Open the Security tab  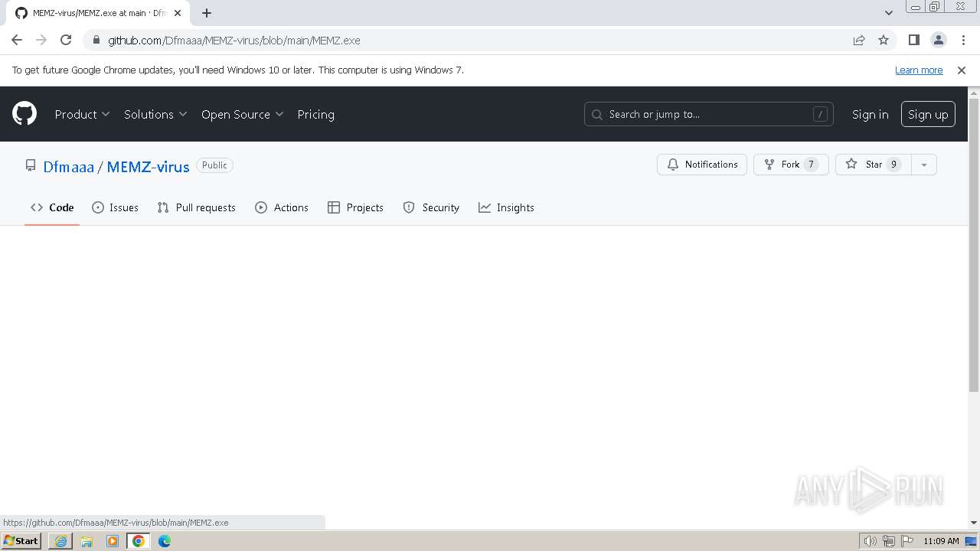pyautogui.click(x=431, y=207)
